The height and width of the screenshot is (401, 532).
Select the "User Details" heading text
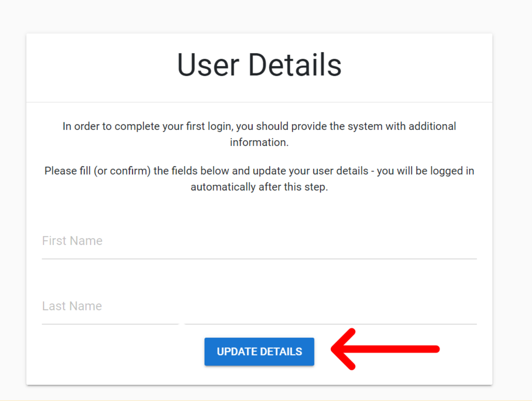259,65
